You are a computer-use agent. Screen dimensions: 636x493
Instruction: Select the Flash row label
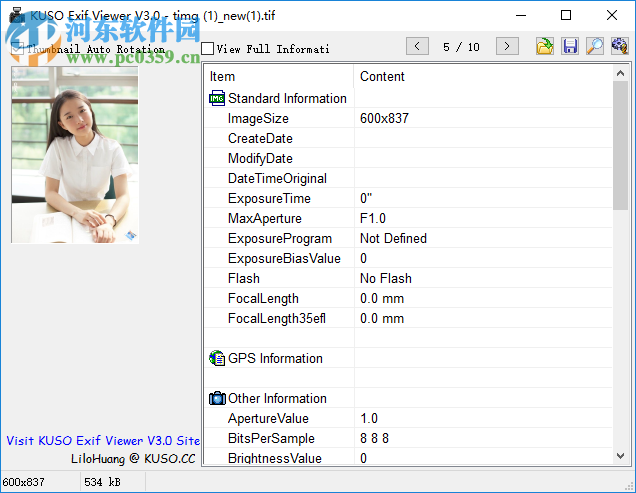(x=243, y=278)
